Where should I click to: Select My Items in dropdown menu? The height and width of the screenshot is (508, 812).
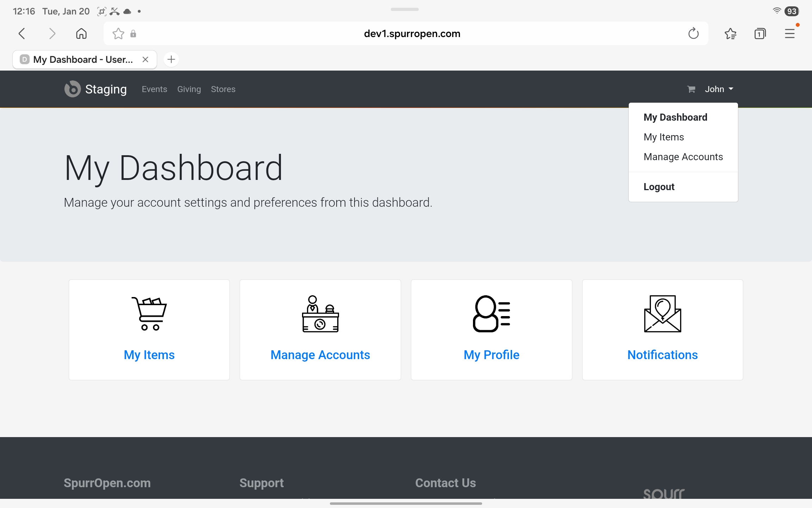(x=664, y=137)
